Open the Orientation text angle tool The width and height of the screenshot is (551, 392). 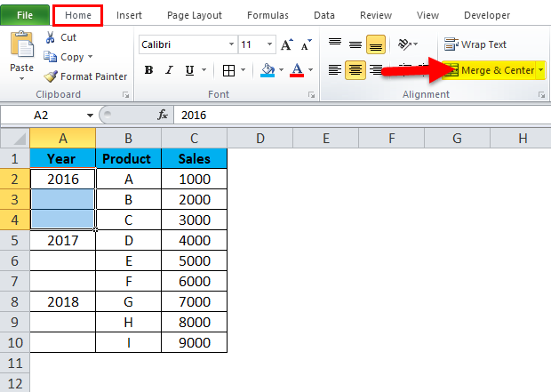tap(404, 44)
